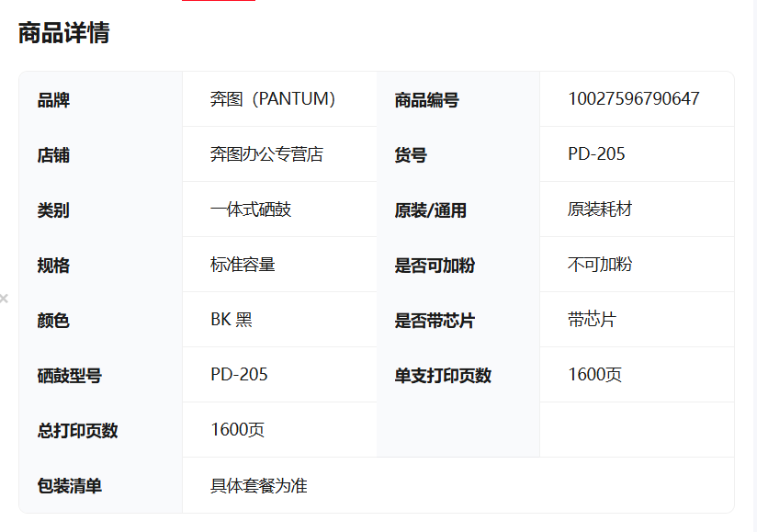Click the 具体套餐为准 packing list value
Screen dimensions: 757x532
click(x=259, y=485)
